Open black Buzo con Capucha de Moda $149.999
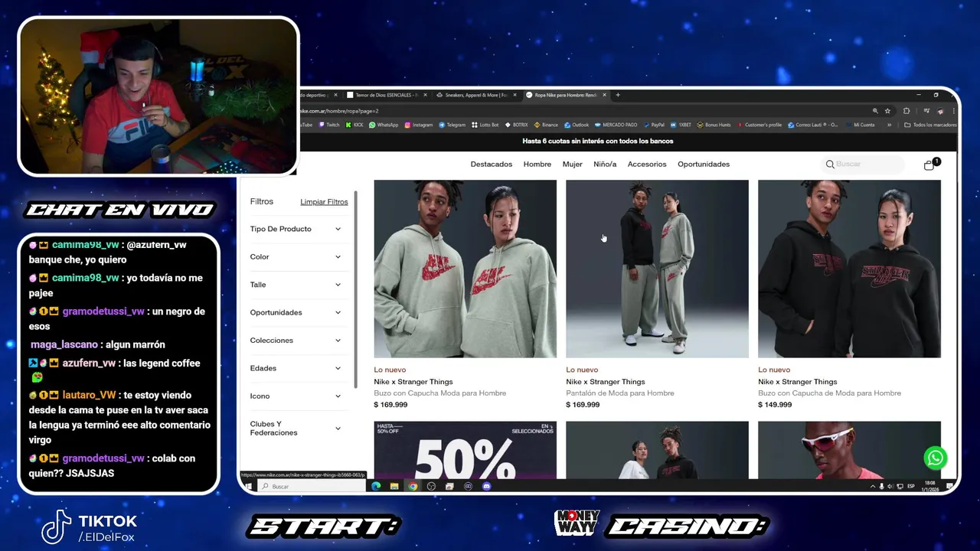The width and height of the screenshot is (980, 551). pos(829,393)
